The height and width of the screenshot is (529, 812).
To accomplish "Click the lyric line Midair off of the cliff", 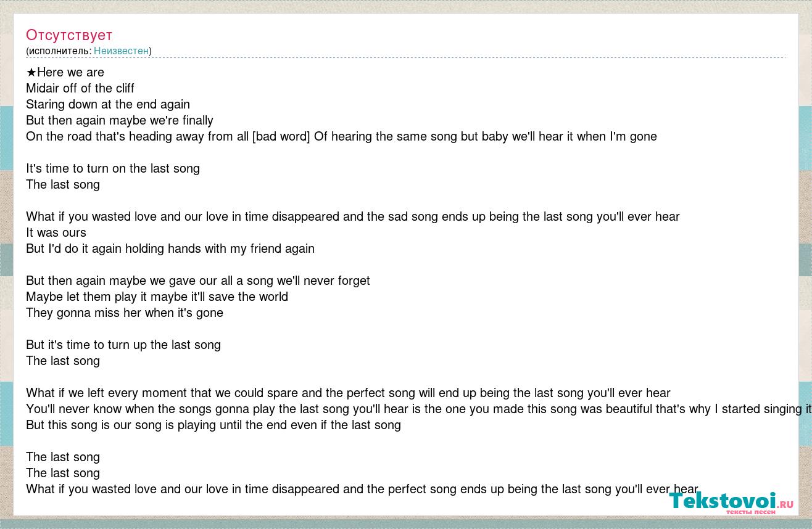I will point(80,88).
